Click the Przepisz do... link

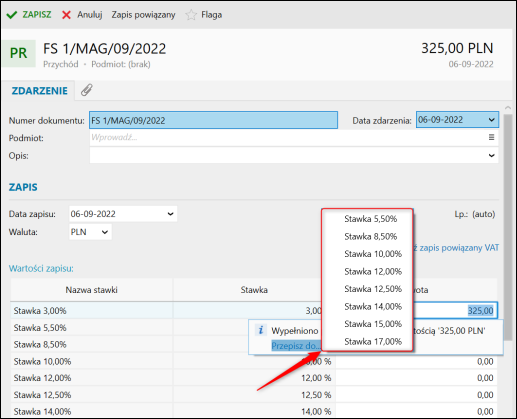[x=296, y=346]
